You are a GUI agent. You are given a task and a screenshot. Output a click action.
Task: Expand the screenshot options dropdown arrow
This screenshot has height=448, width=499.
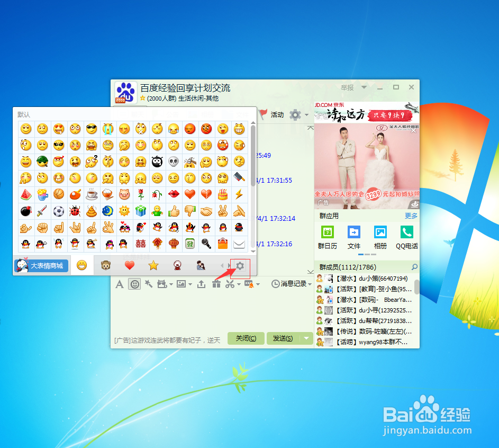[x=239, y=284]
